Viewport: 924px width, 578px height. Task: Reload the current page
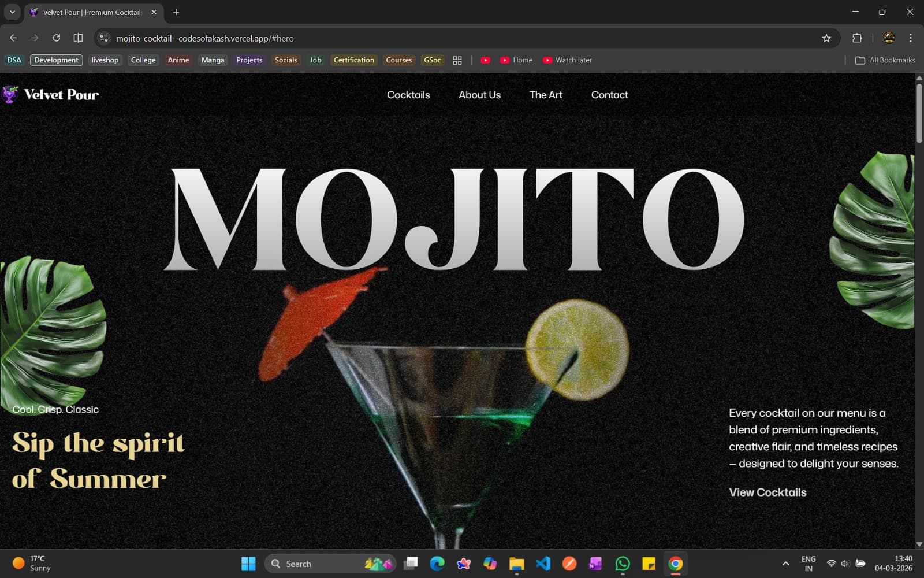point(57,38)
